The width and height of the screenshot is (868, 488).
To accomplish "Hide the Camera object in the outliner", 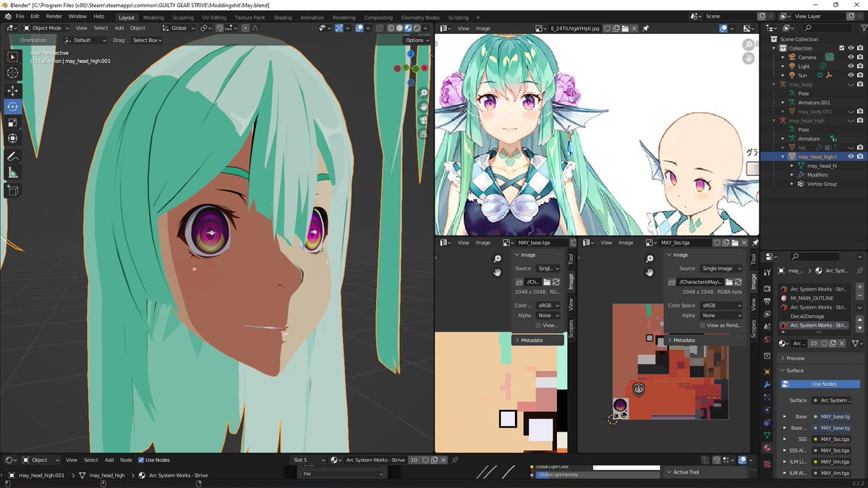I will [851, 57].
